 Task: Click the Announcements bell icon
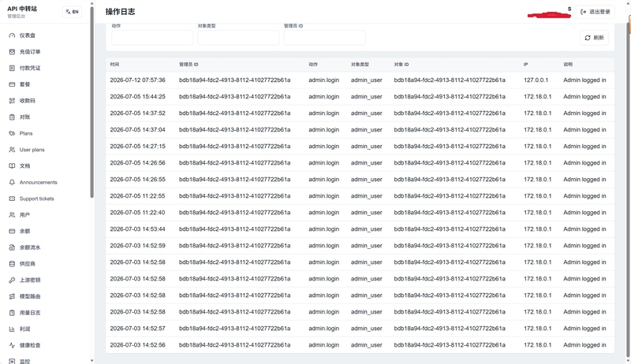click(12, 183)
